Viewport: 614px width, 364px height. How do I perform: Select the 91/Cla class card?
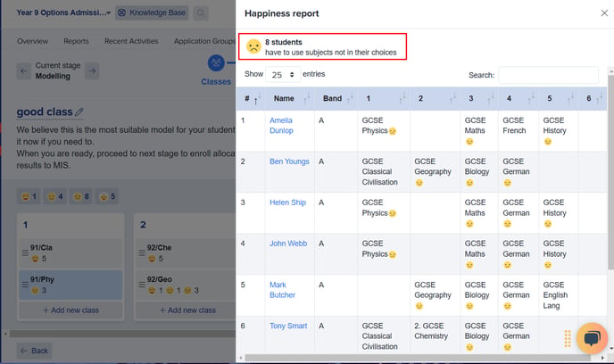click(x=71, y=252)
